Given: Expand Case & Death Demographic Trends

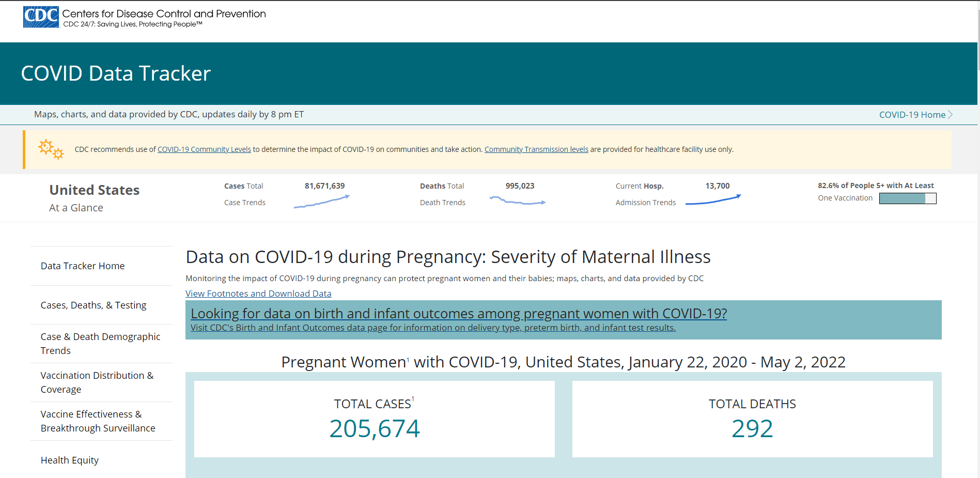Looking at the screenshot, I should (100, 344).
